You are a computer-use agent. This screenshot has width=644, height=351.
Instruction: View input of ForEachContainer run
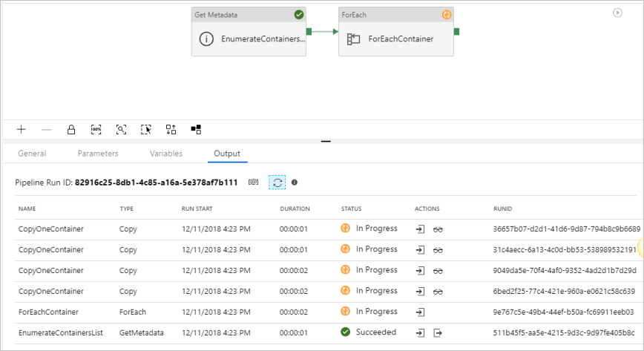[x=420, y=312]
